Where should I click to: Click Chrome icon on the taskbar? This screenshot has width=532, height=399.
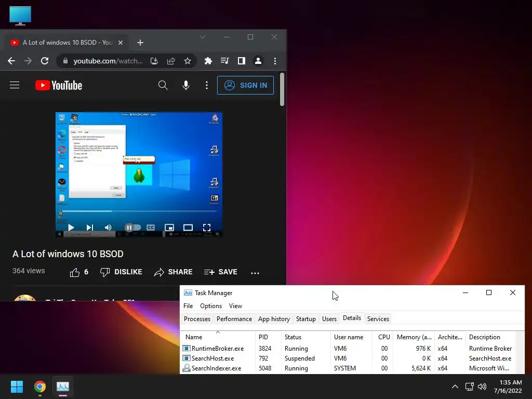[x=40, y=387]
